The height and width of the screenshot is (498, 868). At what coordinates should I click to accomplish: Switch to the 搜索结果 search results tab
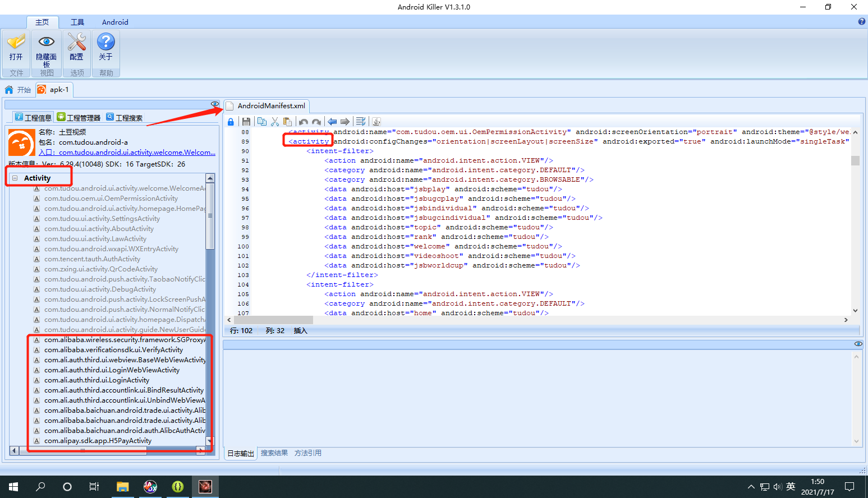coord(274,453)
